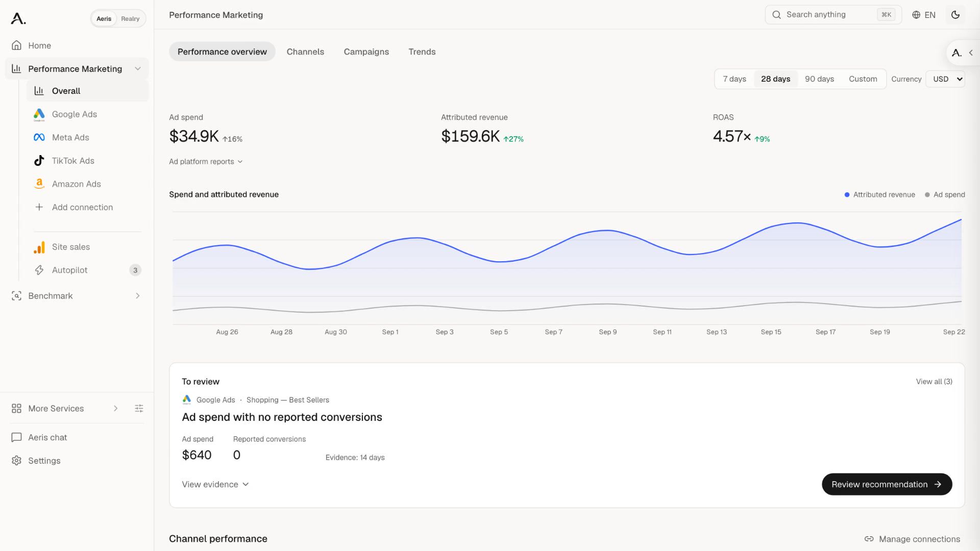The width and height of the screenshot is (980, 551).
Task: Select the 7 days range
Action: [x=734, y=79]
